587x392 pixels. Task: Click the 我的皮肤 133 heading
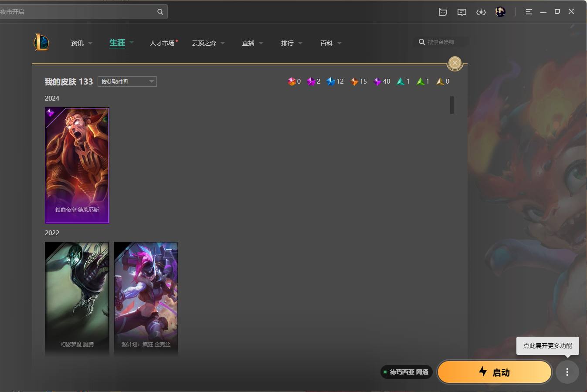point(69,82)
